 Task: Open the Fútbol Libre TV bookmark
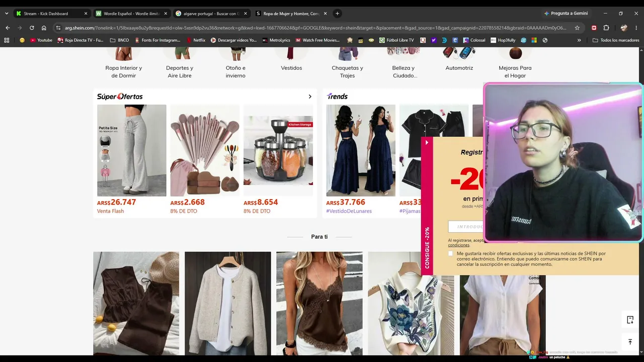point(396,40)
